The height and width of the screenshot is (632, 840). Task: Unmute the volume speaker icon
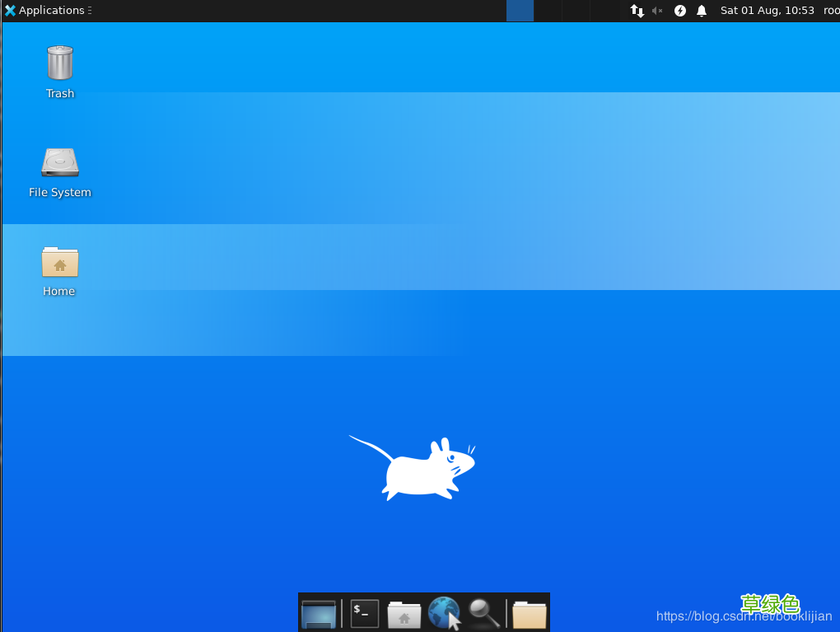657,11
